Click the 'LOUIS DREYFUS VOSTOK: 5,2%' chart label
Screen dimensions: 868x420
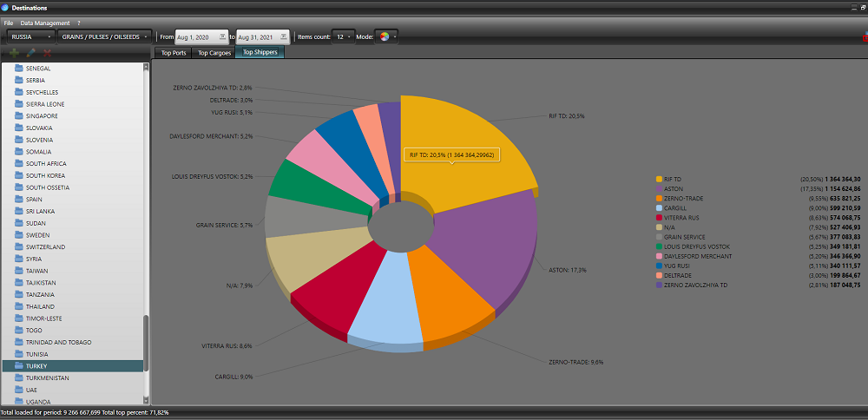point(213,176)
